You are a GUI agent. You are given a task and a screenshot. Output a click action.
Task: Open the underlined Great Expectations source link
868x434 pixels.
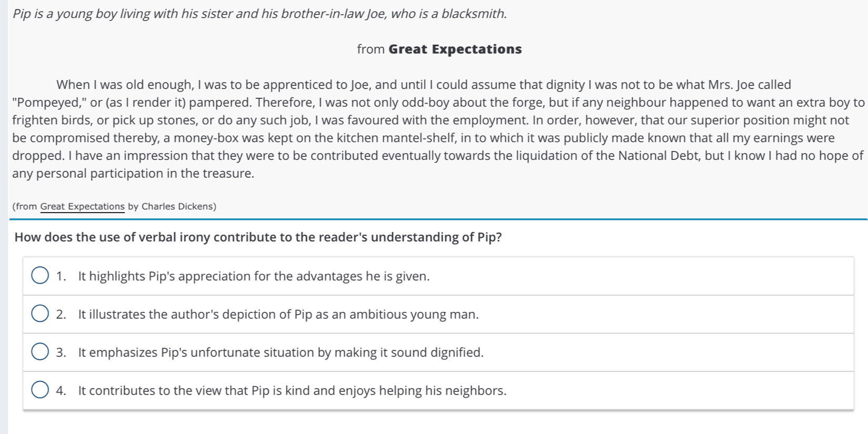(83, 206)
